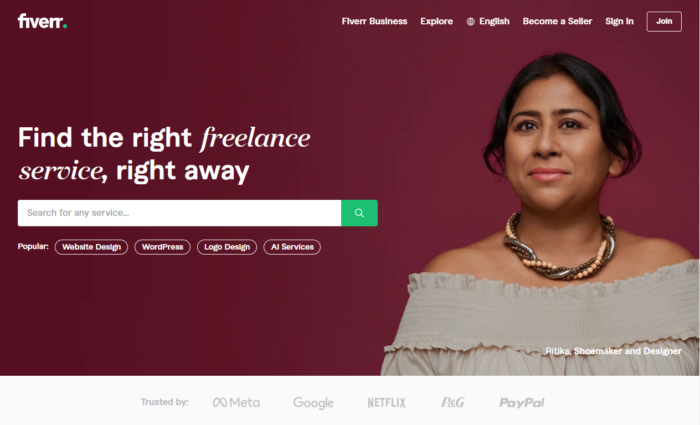Select the AI Services popular tag
This screenshot has height=425, width=700.
coord(292,247)
